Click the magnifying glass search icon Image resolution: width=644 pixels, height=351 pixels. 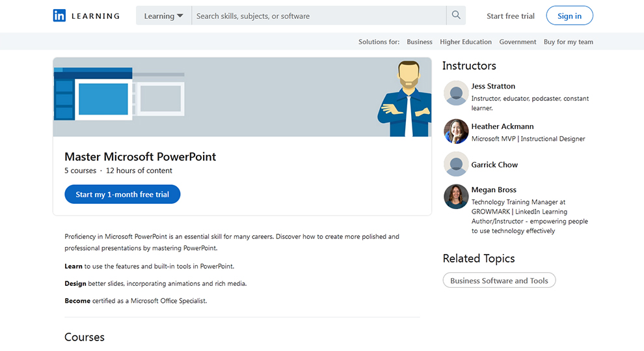tap(456, 15)
